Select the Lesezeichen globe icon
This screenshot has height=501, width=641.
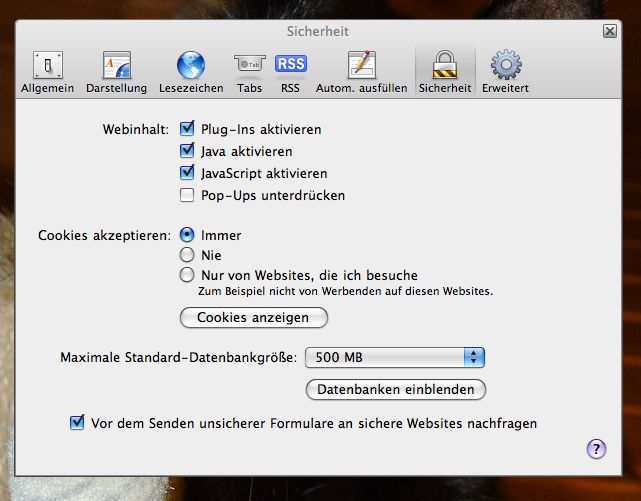click(191, 65)
